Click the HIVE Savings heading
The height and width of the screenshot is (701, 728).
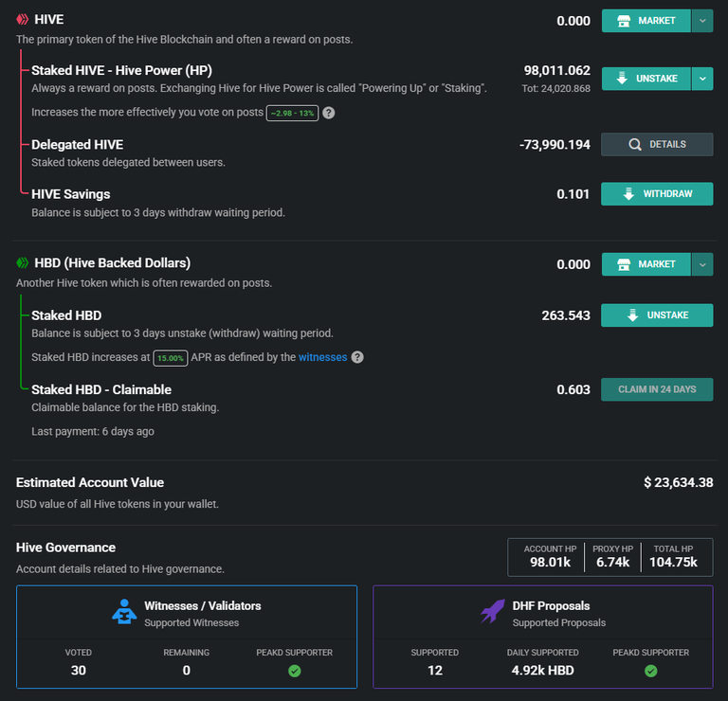pyautogui.click(x=70, y=194)
